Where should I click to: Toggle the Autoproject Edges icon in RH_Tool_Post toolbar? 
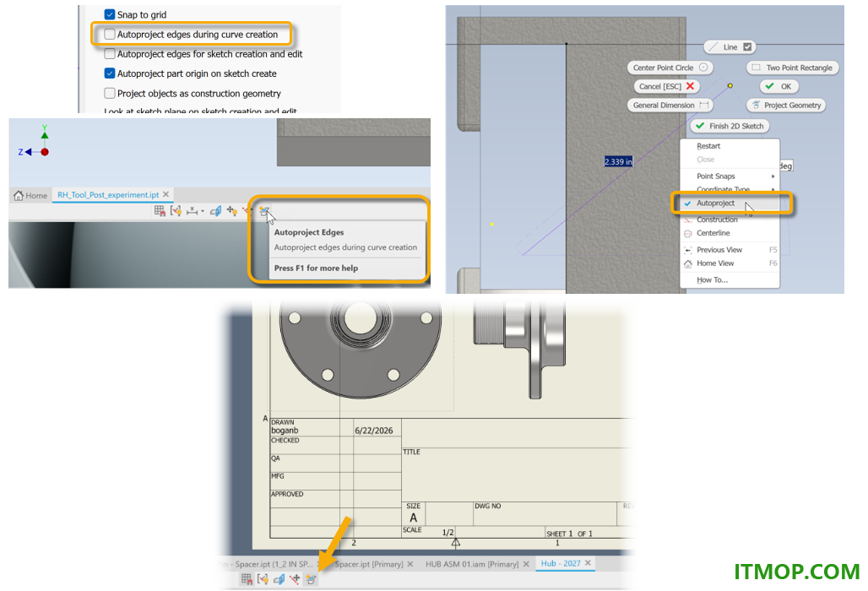tap(264, 211)
